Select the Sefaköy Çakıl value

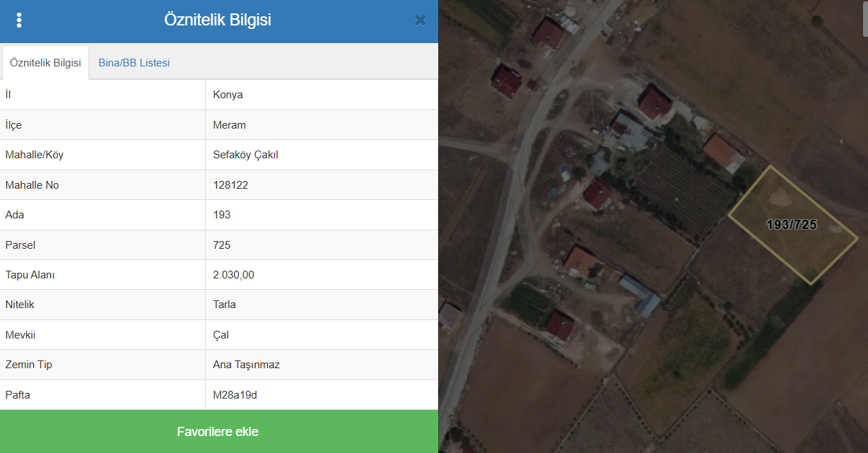click(x=246, y=155)
